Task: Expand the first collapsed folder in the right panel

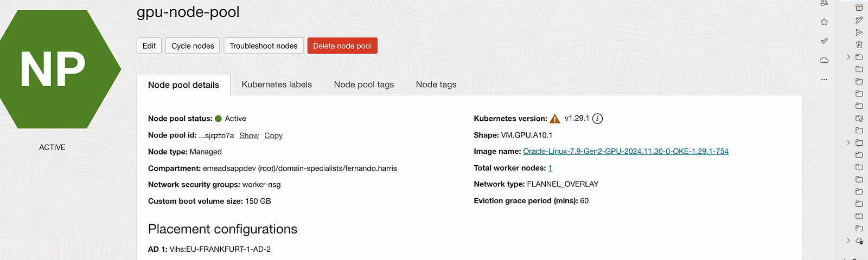Action: click(848, 57)
